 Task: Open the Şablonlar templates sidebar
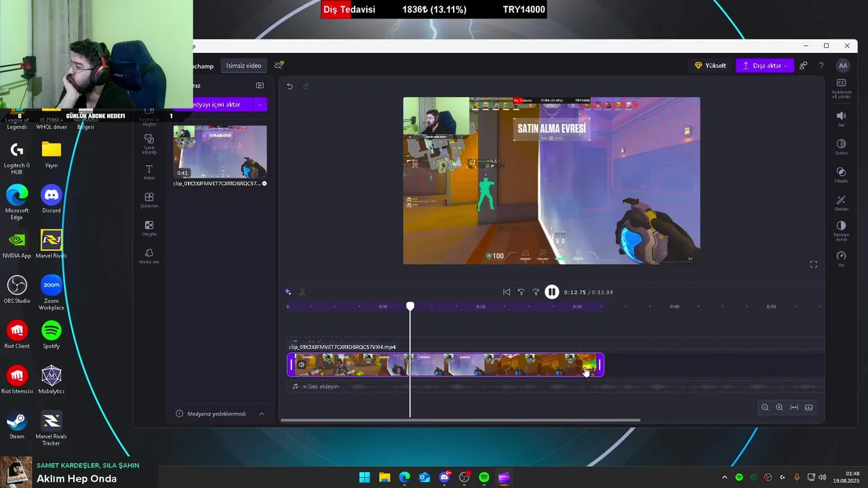point(149,200)
